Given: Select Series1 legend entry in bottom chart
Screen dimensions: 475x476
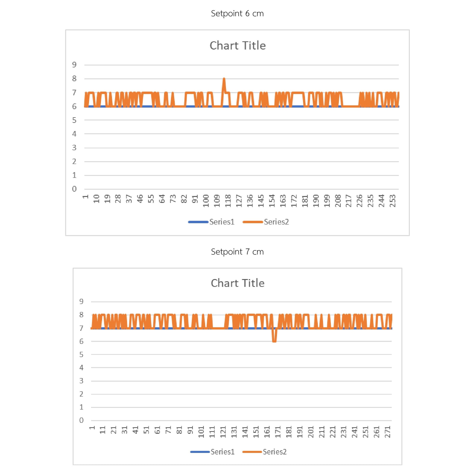Looking at the screenshot, I should 213,452.
